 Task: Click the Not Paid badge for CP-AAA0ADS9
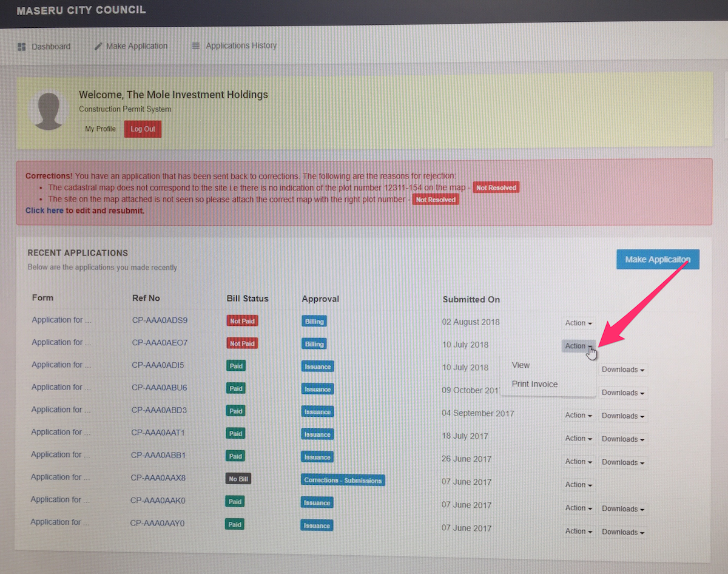(x=241, y=320)
